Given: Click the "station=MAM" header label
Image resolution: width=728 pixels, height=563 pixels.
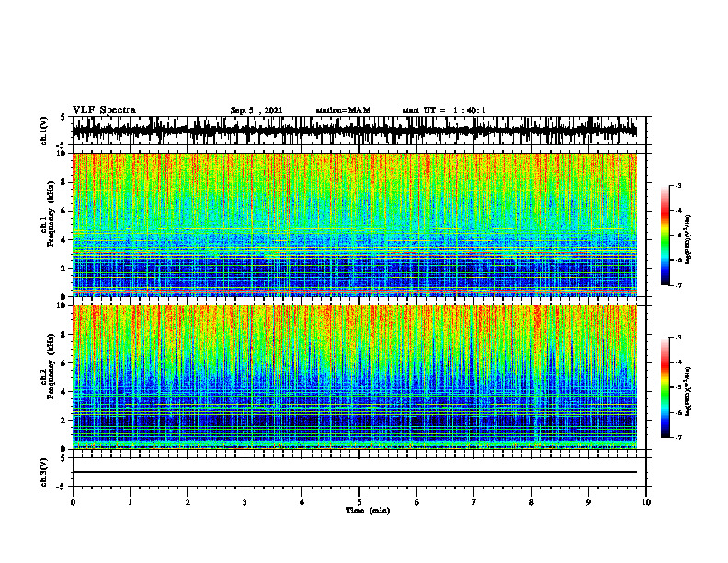Looking at the screenshot, I should 343,110.
